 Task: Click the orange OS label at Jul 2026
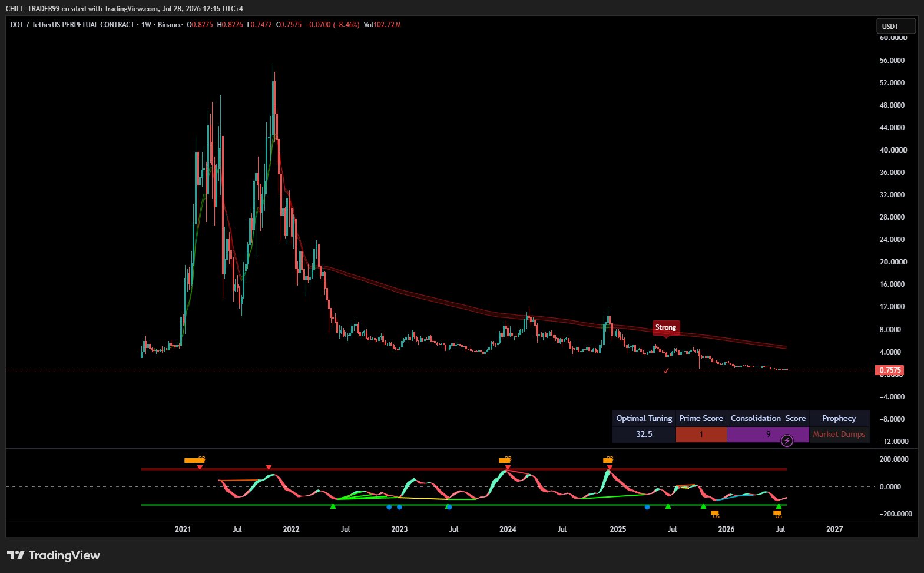pos(777,514)
